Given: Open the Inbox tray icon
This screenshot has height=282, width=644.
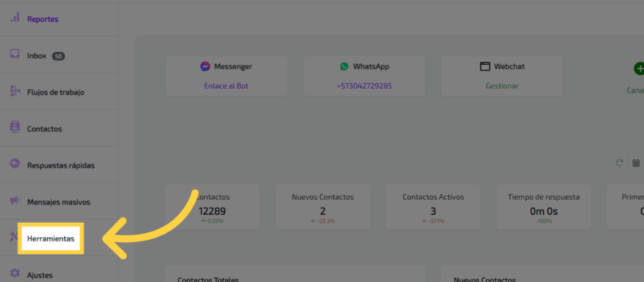Looking at the screenshot, I should click(x=15, y=55).
